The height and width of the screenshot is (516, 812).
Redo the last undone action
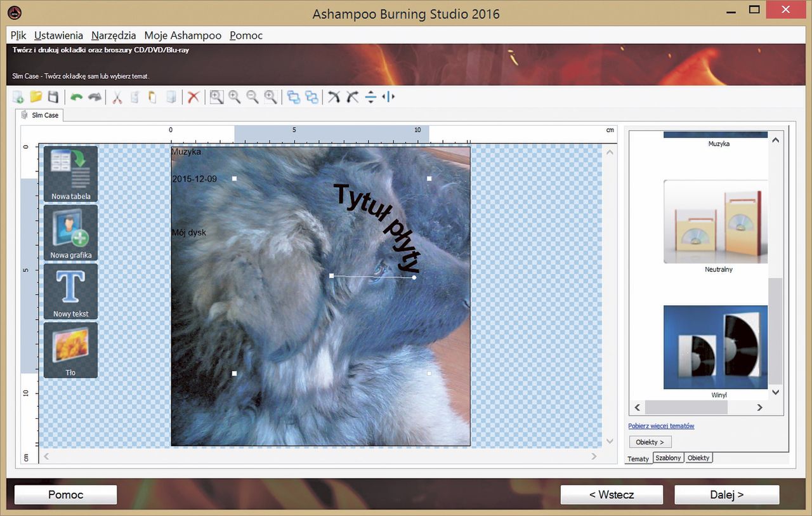95,97
